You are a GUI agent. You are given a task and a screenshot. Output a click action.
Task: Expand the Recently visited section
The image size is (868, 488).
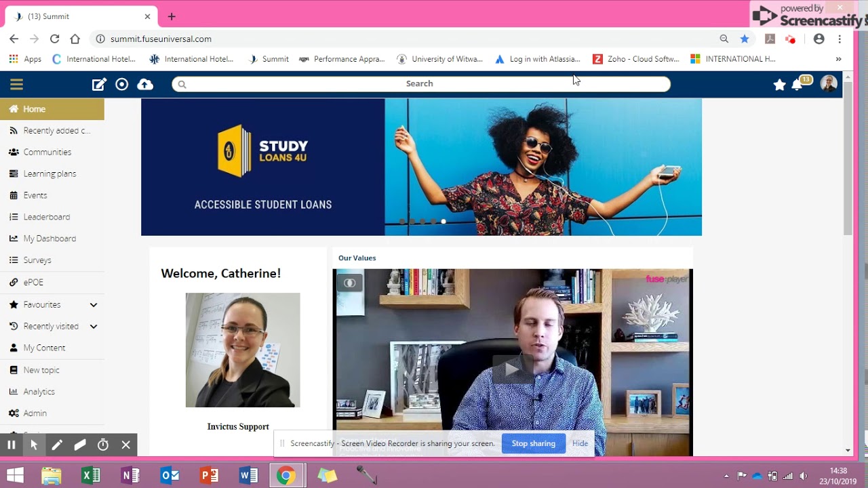(x=94, y=327)
